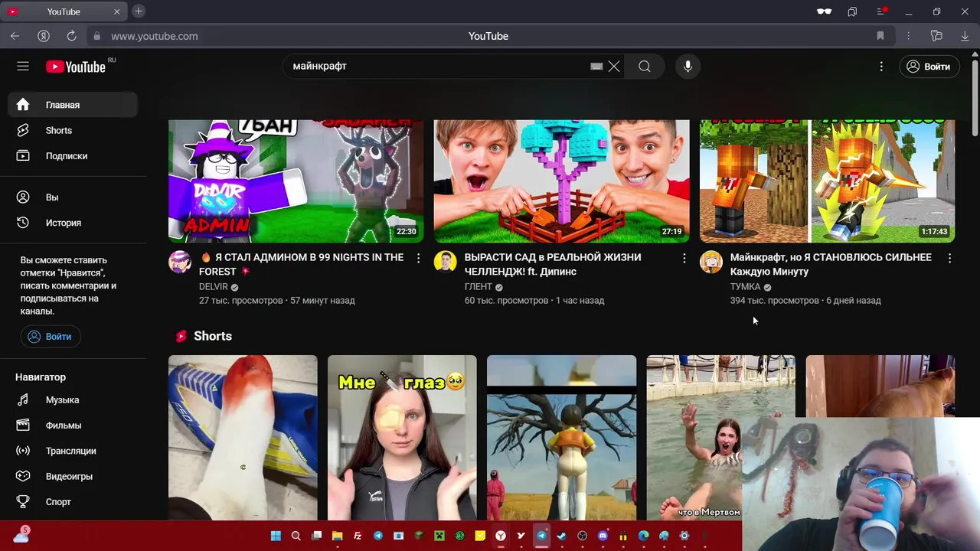The height and width of the screenshot is (551, 980).
Task: Open FileZilla from taskbar
Action: [358, 536]
